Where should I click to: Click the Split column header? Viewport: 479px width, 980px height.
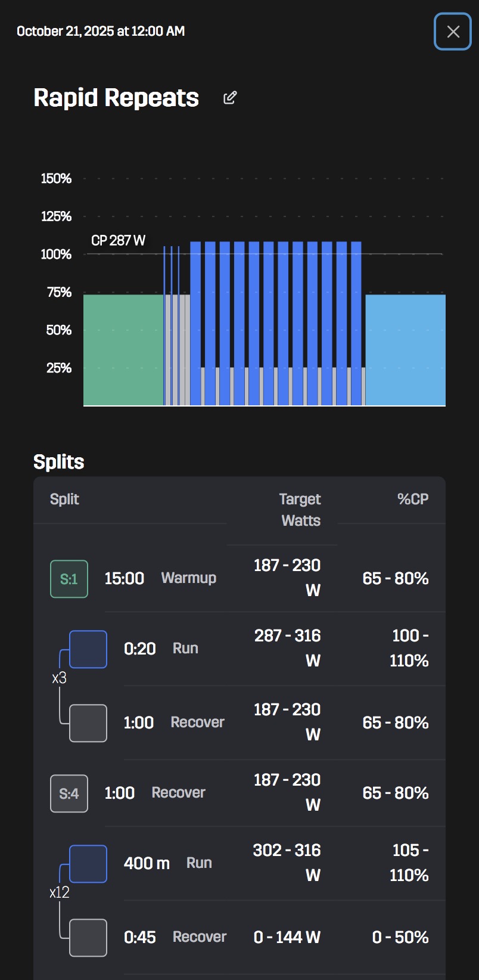pyautogui.click(x=64, y=500)
